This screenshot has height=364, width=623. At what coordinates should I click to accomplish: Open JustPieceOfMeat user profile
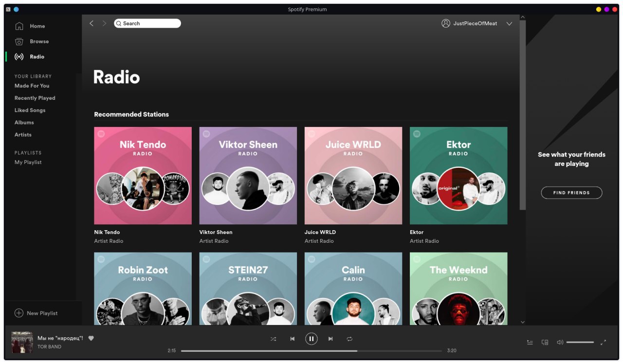[475, 23]
